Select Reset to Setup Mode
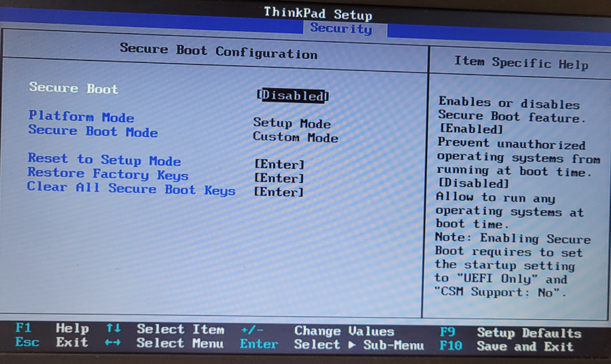The height and width of the screenshot is (364, 611). 104,159
